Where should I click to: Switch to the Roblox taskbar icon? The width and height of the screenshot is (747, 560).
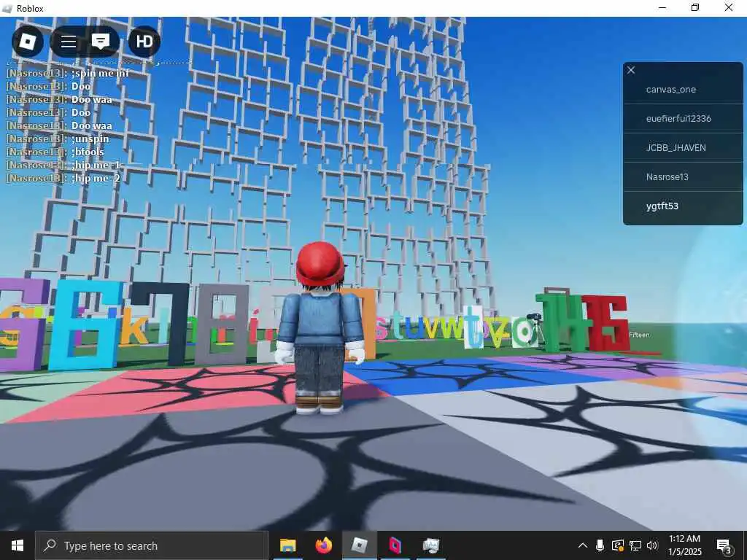tap(359, 545)
